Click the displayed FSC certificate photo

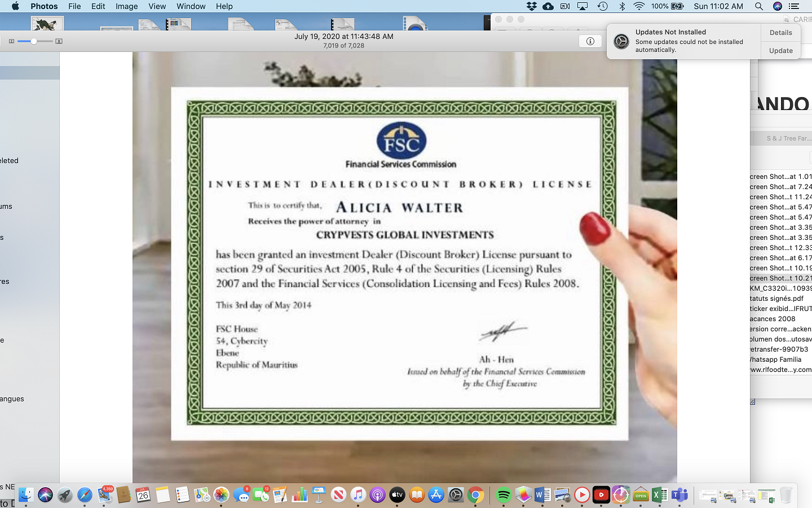404,267
